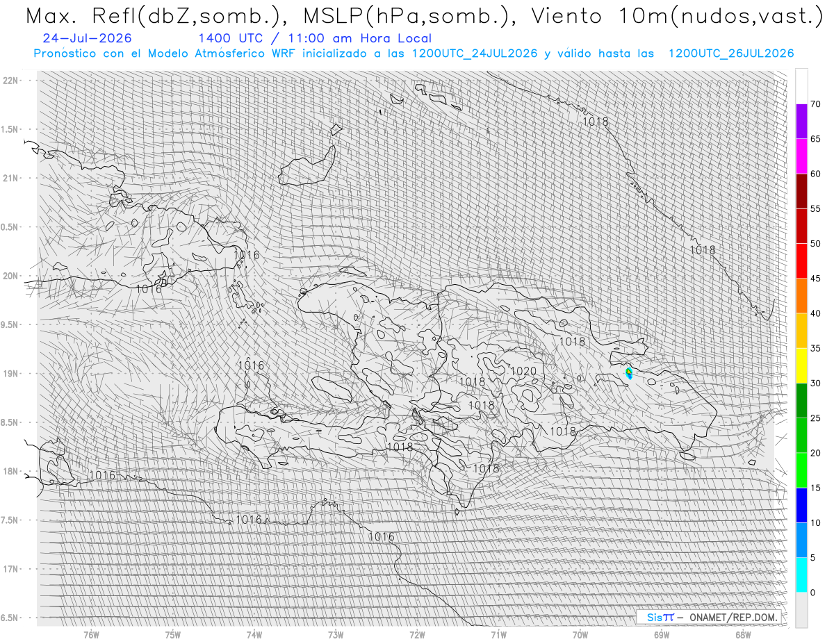Click the colored reflectivity echo over eastern Hispaniola
834x644 pixels.
pos(629,374)
